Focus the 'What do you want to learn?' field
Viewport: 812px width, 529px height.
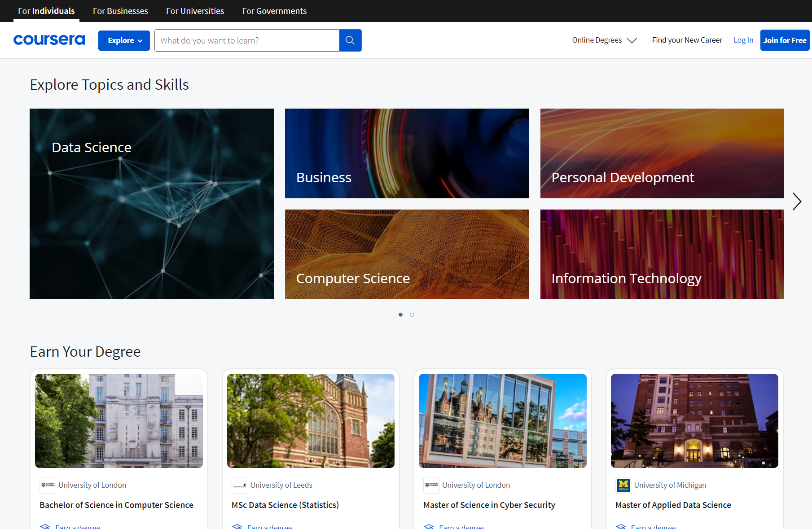click(x=246, y=40)
